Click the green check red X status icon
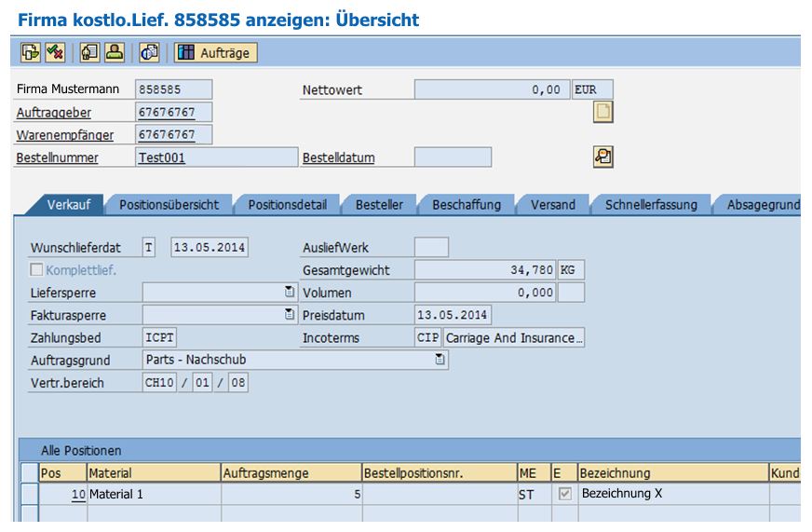Image resolution: width=812 pixels, height=532 pixels. click(55, 53)
